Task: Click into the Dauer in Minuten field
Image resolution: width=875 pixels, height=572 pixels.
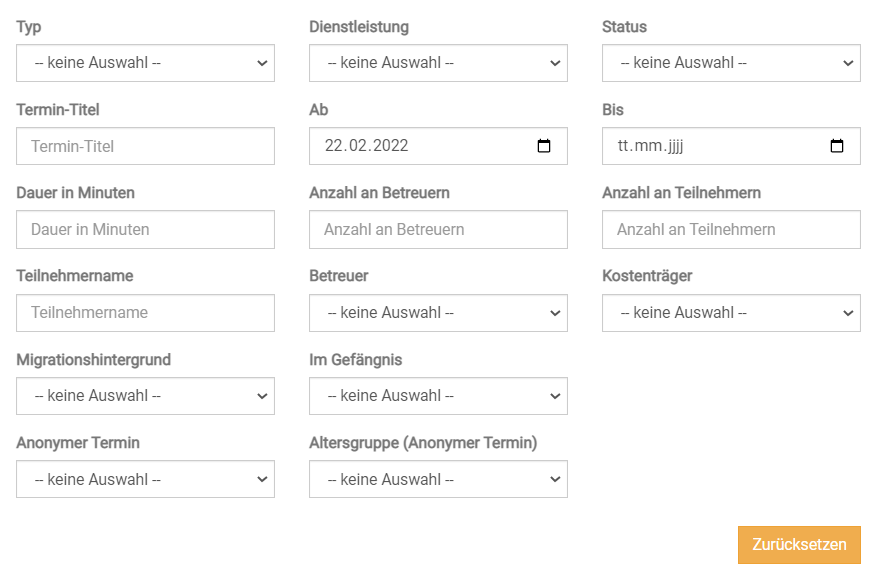Action: click(x=145, y=229)
